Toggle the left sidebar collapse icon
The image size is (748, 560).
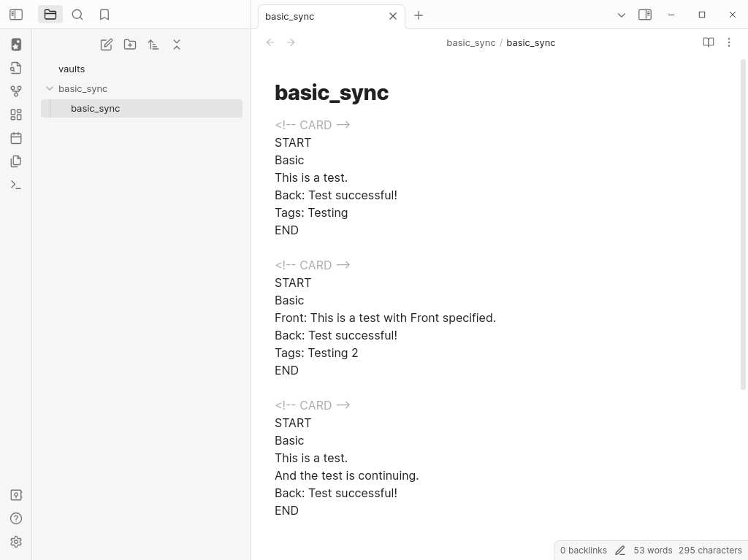pyautogui.click(x=16, y=15)
